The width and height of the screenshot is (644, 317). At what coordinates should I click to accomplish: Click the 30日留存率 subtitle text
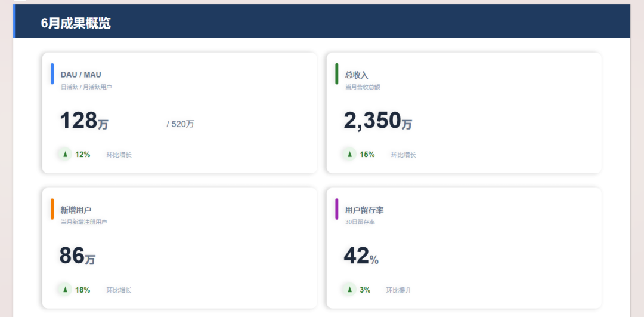coord(360,222)
